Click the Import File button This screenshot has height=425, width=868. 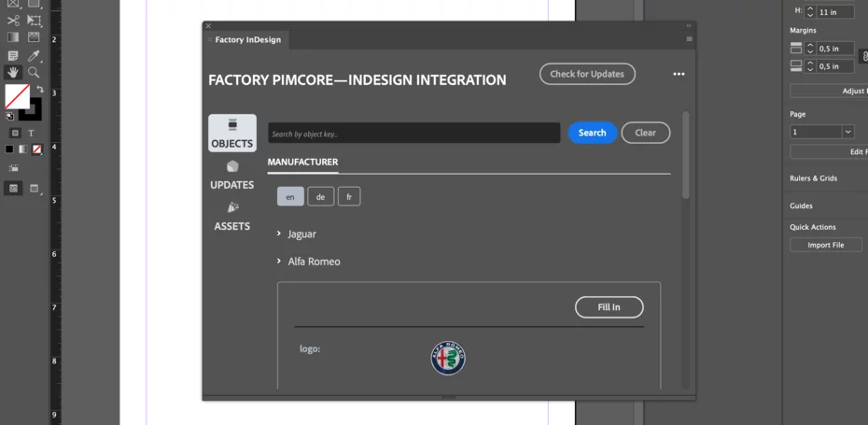pos(826,245)
